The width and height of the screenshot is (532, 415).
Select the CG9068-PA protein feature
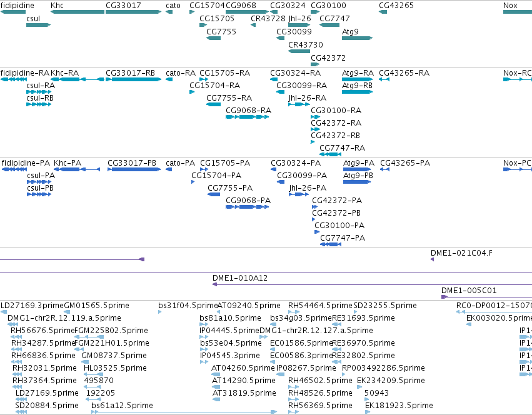tap(248, 207)
